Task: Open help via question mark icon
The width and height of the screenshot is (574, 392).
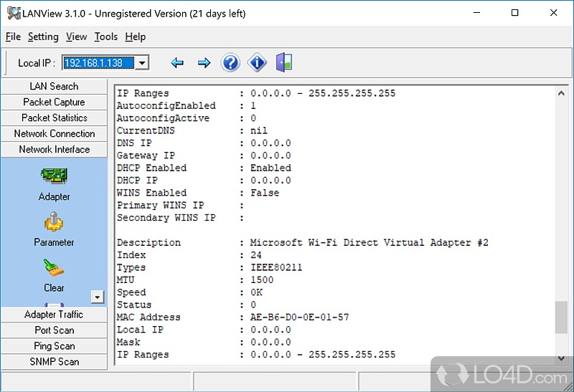Action: coord(230,63)
